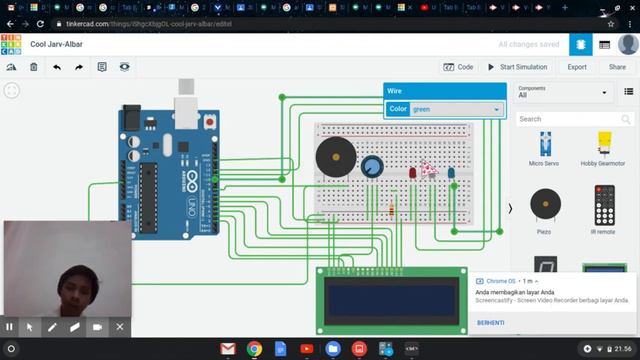Select the red LED on breadboard

(x=412, y=173)
